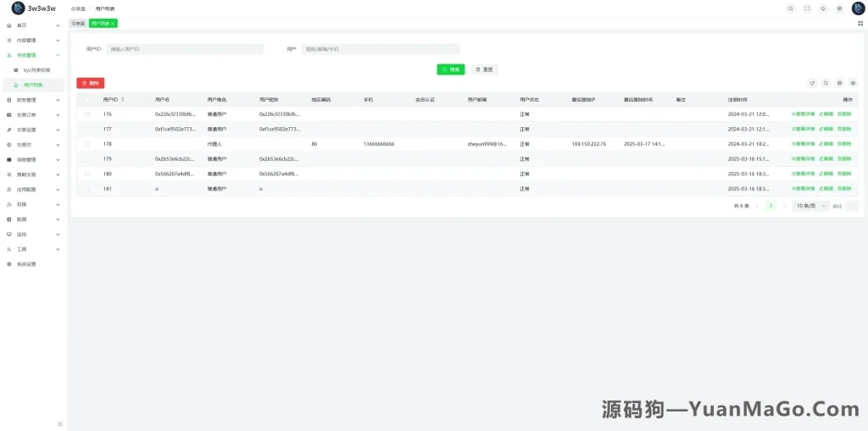Viewport: 868px width, 431px height.
Task: Click the red delete button
Action: [x=90, y=83]
